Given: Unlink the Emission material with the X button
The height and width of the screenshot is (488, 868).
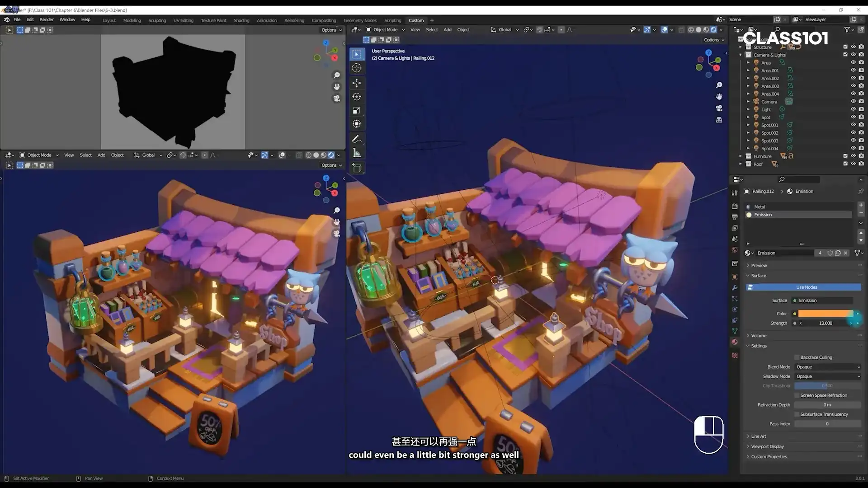Looking at the screenshot, I should 845,253.
